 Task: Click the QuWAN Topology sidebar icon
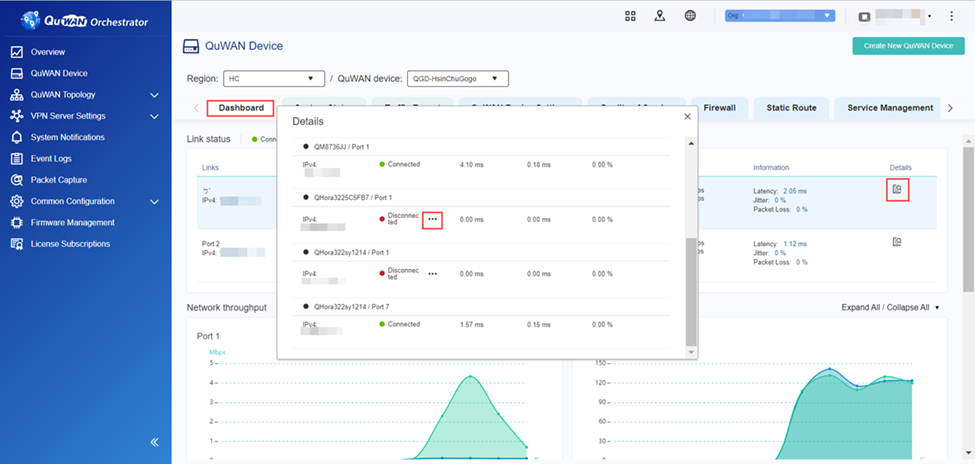pos(17,95)
